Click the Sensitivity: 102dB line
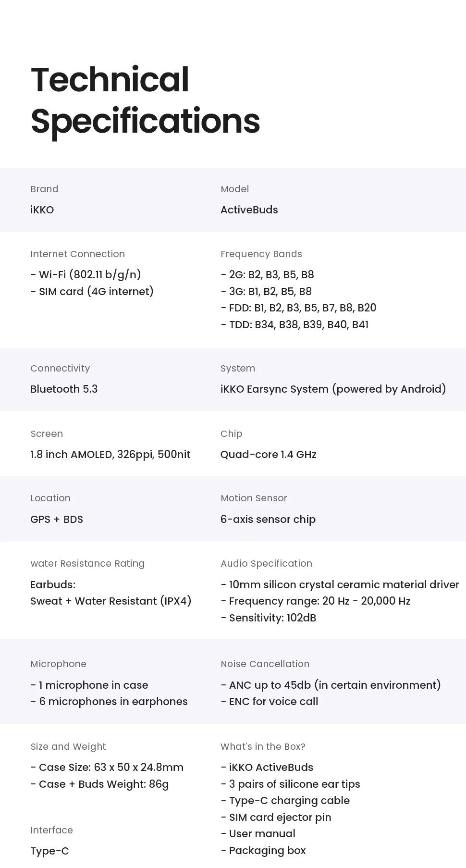This screenshot has height=868, width=466. (269, 618)
